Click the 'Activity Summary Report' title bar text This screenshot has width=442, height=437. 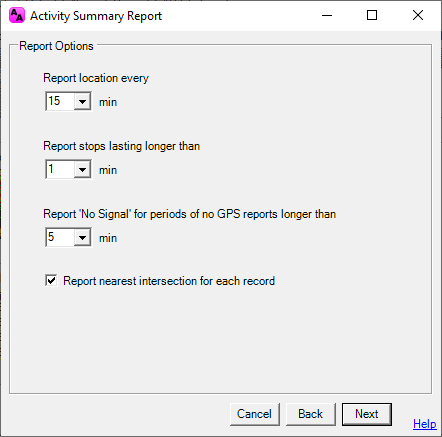(x=96, y=16)
